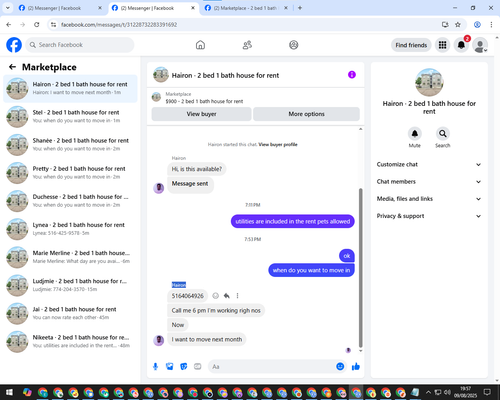Search in conversation with the magnifier icon
The height and width of the screenshot is (400, 500).
pyautogui.click(x=443, y=134)
